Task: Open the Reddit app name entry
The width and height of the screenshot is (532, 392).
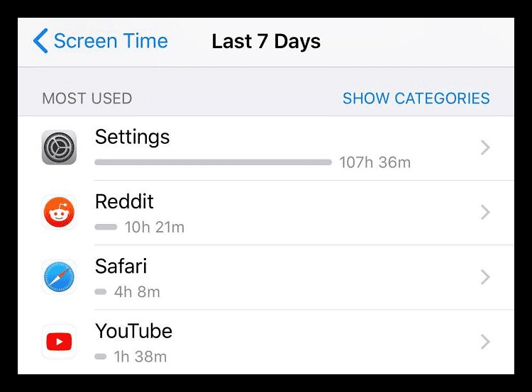Action: pyautogui.click(x=124, y=201)
